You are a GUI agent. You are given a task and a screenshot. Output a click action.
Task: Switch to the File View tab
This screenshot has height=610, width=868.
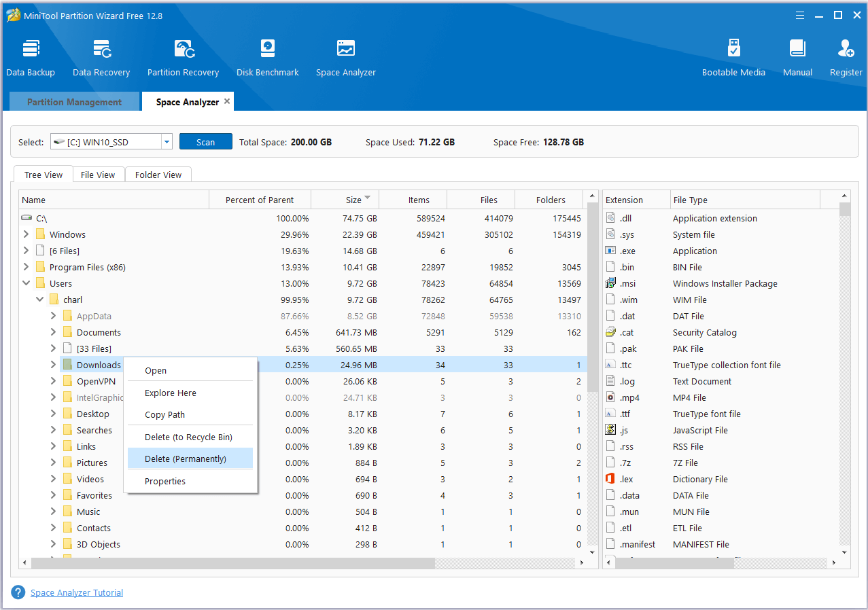coord(98,175)
